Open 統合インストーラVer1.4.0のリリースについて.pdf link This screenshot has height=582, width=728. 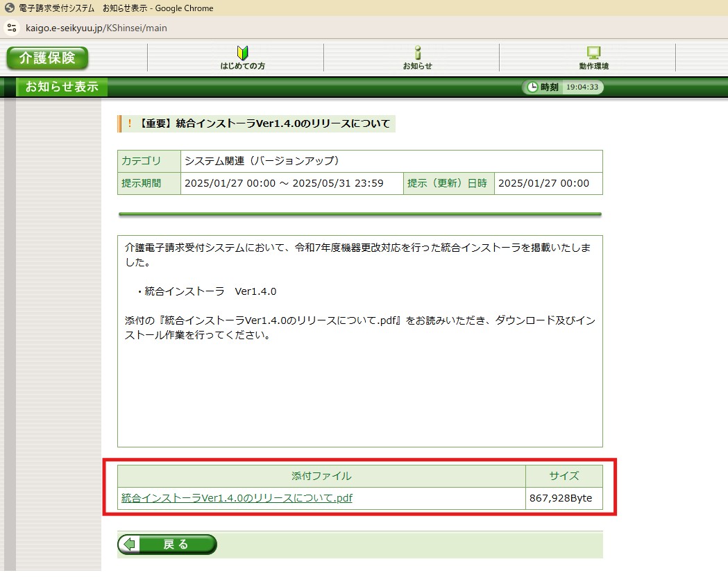(237, 497)
